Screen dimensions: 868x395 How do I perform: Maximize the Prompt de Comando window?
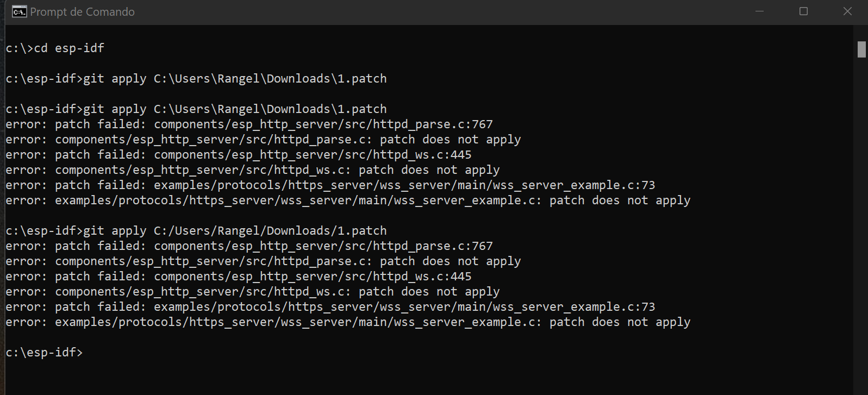coord(803,11)
